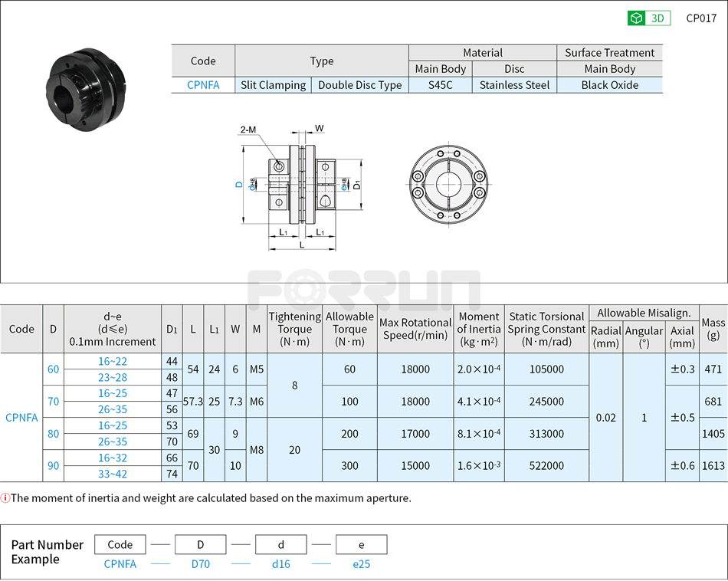Select the coupling product photo thumbnail
728x581 pixels.
click(x=87, y=90)
